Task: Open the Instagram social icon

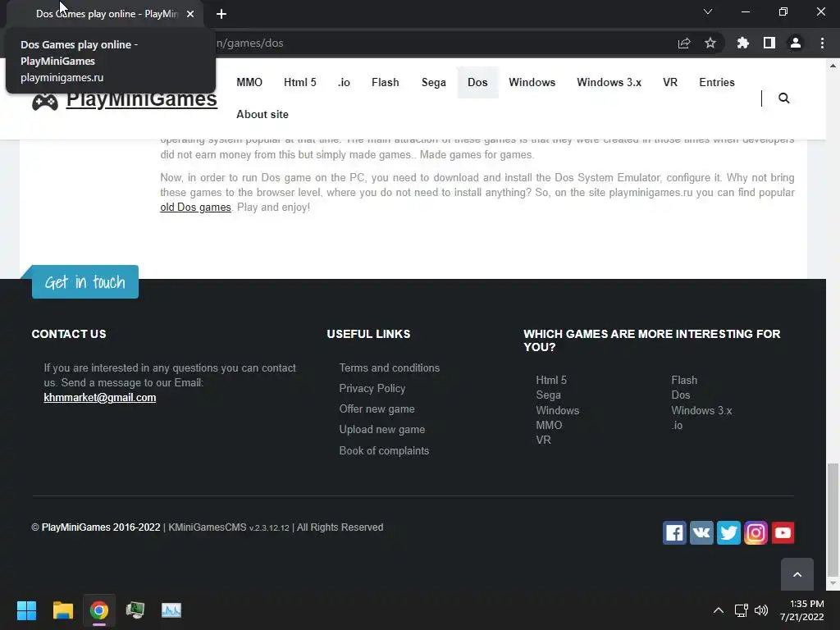Action: pos(756,532)
